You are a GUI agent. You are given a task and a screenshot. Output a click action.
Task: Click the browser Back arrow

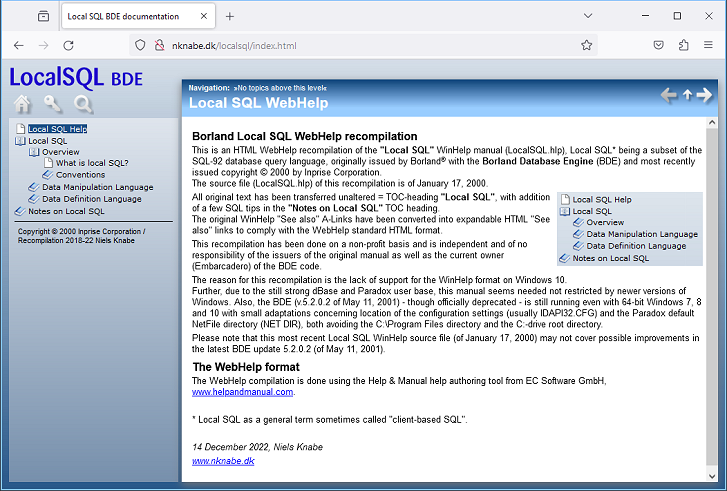pyautogui.click(x=19, y=45)
